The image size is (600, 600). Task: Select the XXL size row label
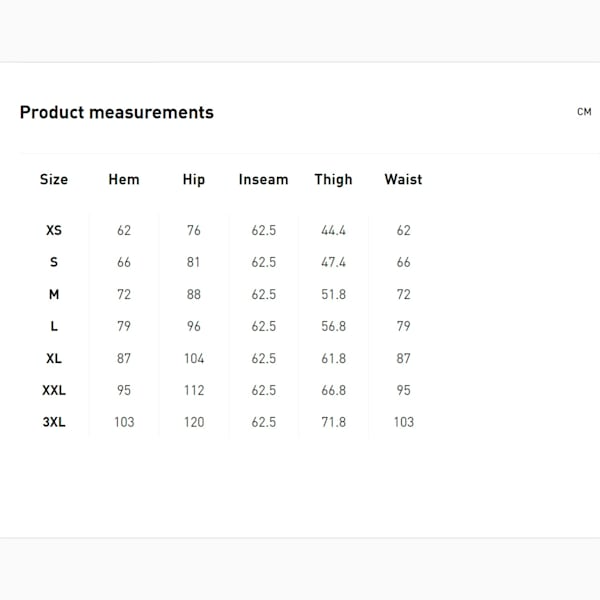coord(54,390)
